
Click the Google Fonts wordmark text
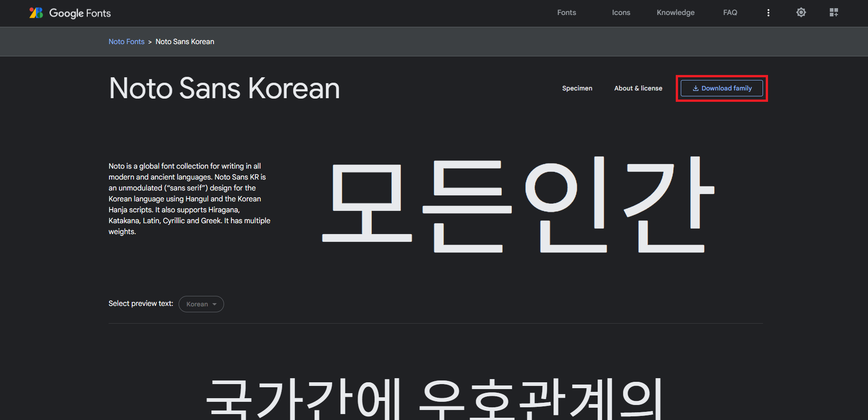tap(80, 13)
